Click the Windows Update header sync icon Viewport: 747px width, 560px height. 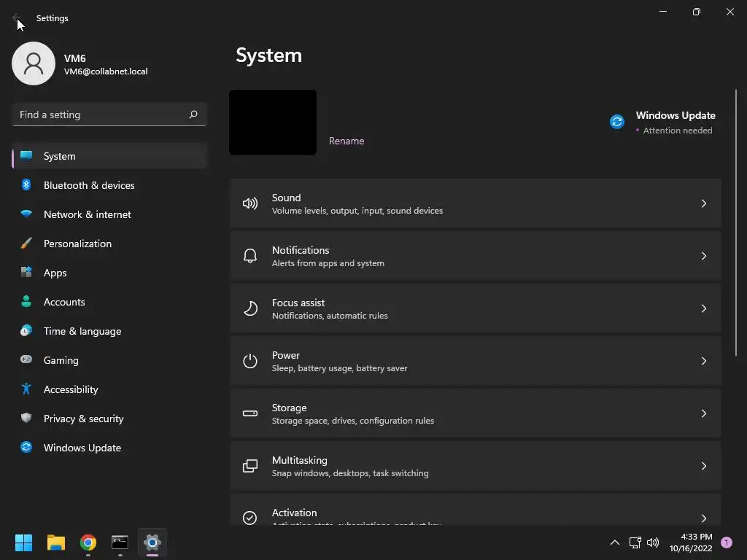[x=617, y=122]
